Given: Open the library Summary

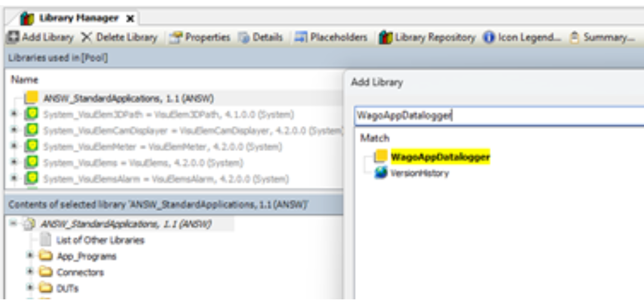Looking at the screenshot, I should pyautogui.click(x=602, y=38).
